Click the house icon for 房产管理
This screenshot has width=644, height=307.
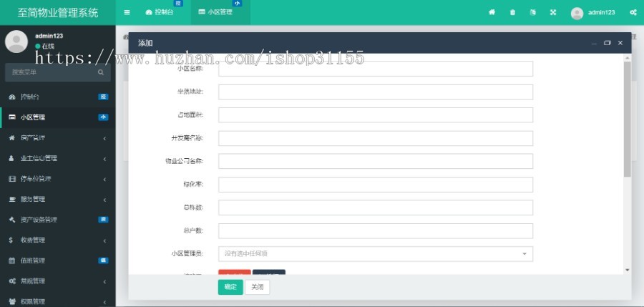(x=12, y=138)
